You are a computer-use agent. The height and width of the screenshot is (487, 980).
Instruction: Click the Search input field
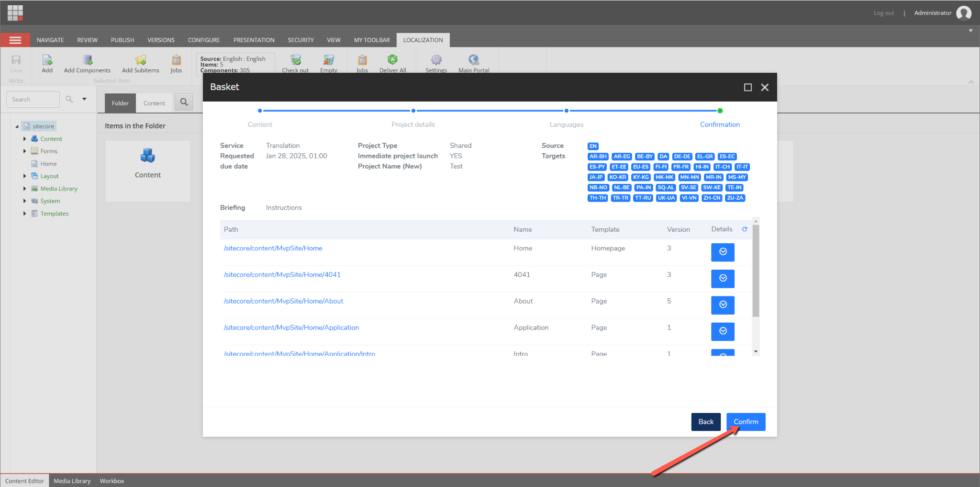(33, 99)
